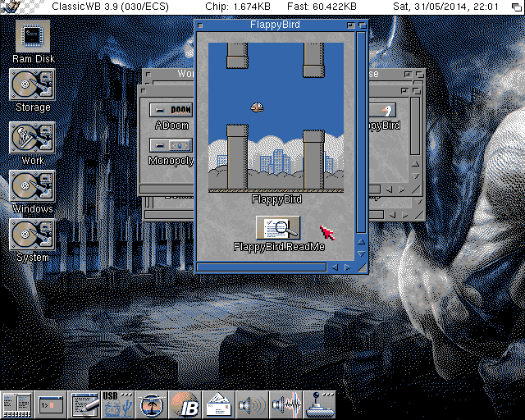This screenshot has width=525, height=420.
Task: Open the speaker sound dock icon
Action: pyautogui.click(x=252, y=404)
